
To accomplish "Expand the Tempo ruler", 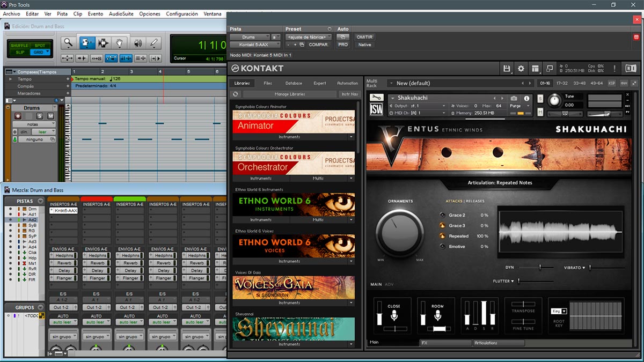I will click(x=10, y=79).
